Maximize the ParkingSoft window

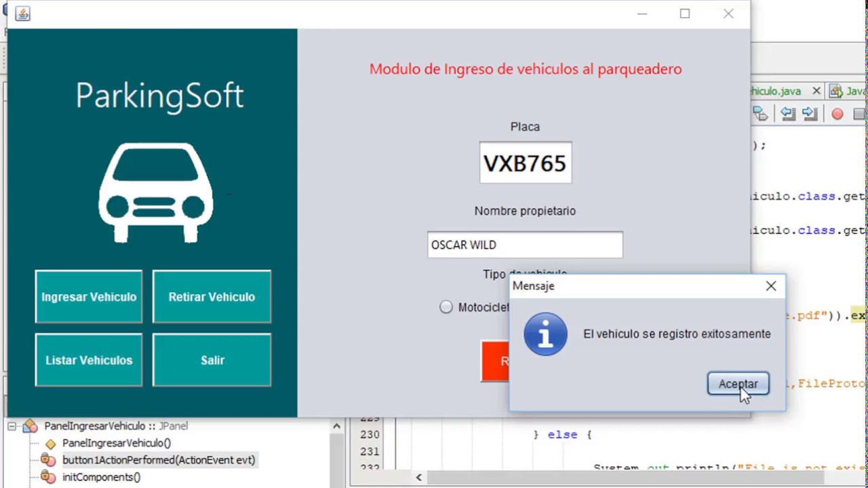(x=685, y=14)
